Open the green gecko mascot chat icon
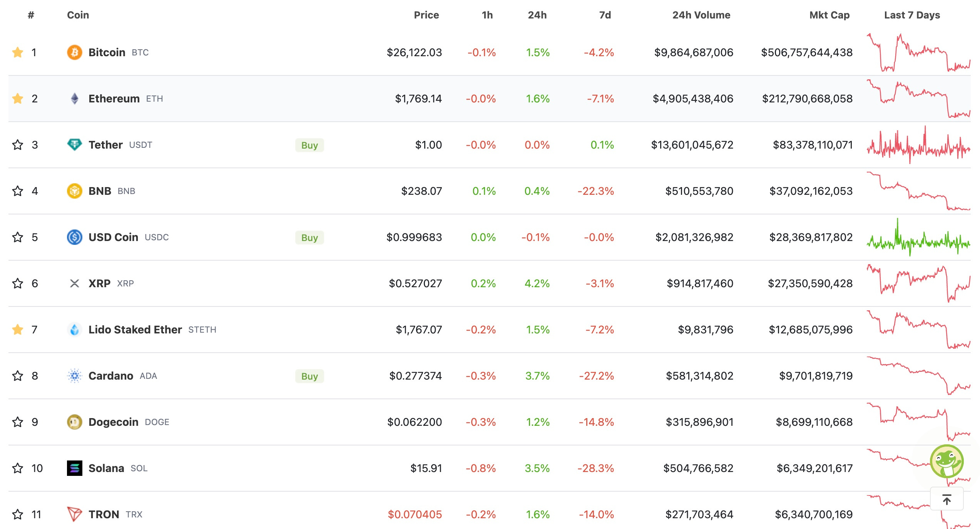The width and height of the screenshot is (980, 529). click(947, 461)
